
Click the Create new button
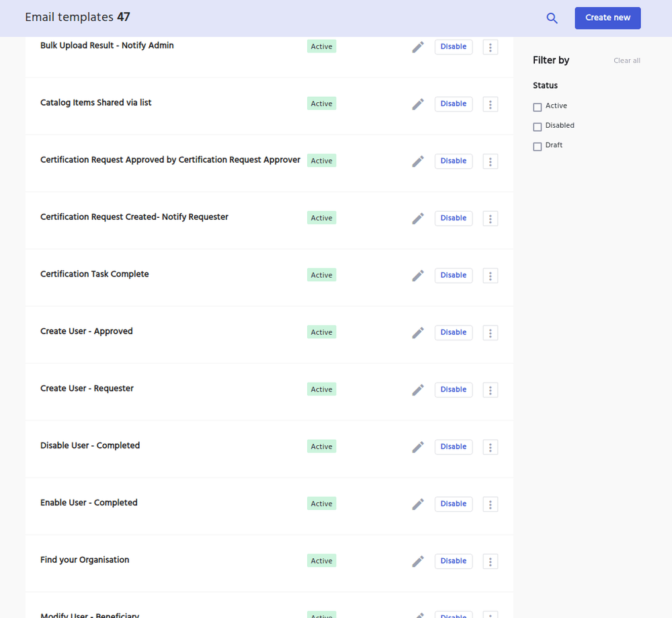(x=607, y=18)
